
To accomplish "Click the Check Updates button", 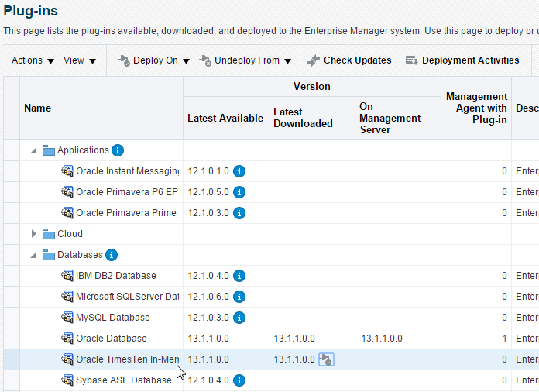I will [349, 60].
